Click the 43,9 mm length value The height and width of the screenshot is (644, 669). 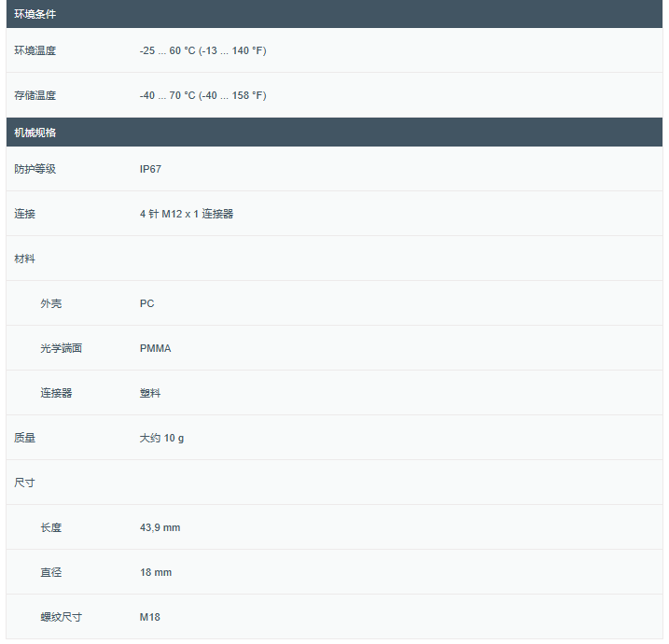coord(160,527)
